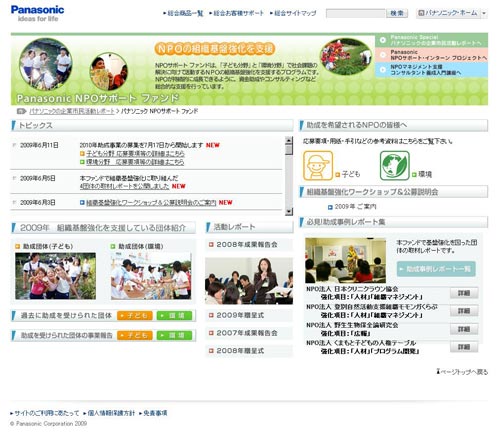Click the NPOサポート・インターン banner circle icon
Viewport: 500px width, 436px height.
click(383, 55)
